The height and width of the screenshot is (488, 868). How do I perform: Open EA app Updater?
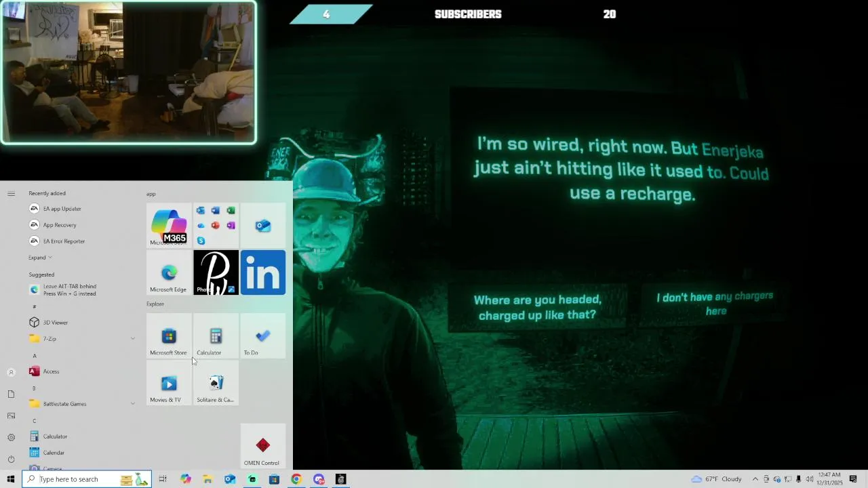click(x=81, y=209)
